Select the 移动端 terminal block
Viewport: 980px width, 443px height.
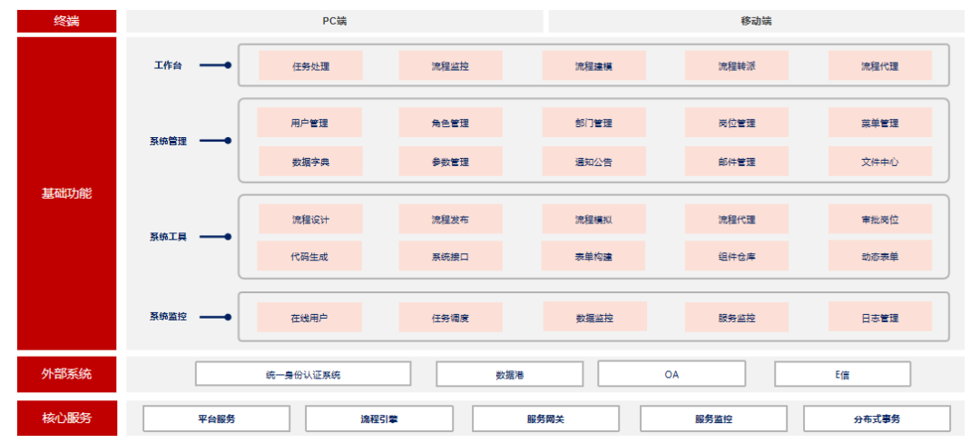point(756,21)
